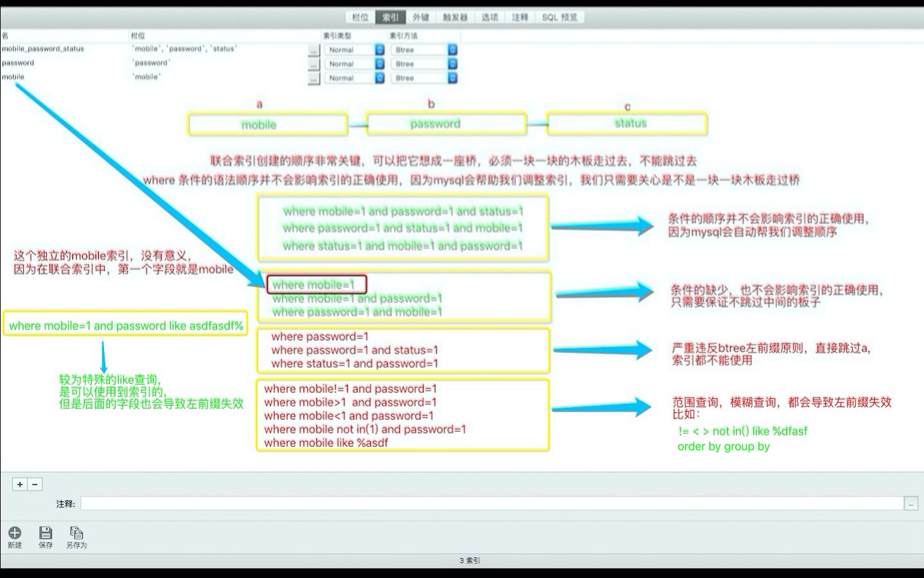Expand index type dropdown for mobile_password_status

tap(379, 50)
